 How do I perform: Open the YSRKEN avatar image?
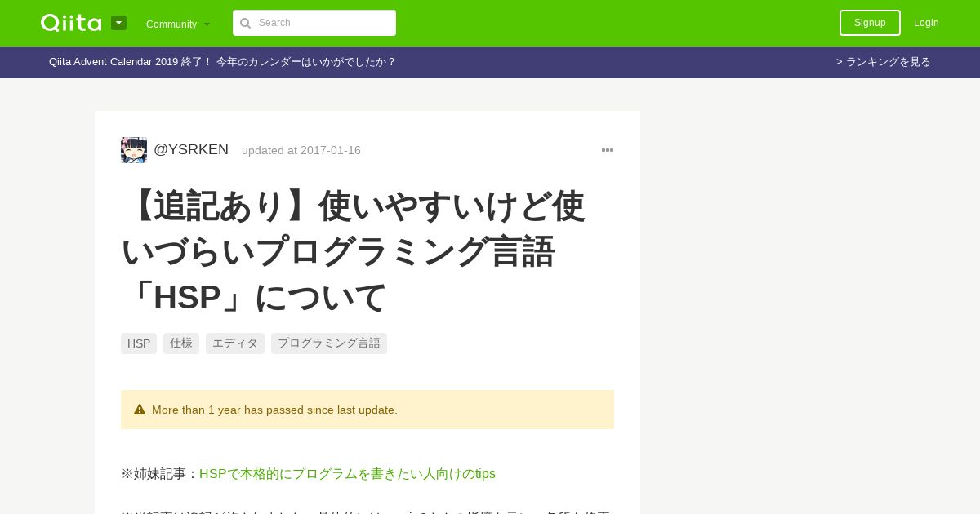(x=134, y=150)
